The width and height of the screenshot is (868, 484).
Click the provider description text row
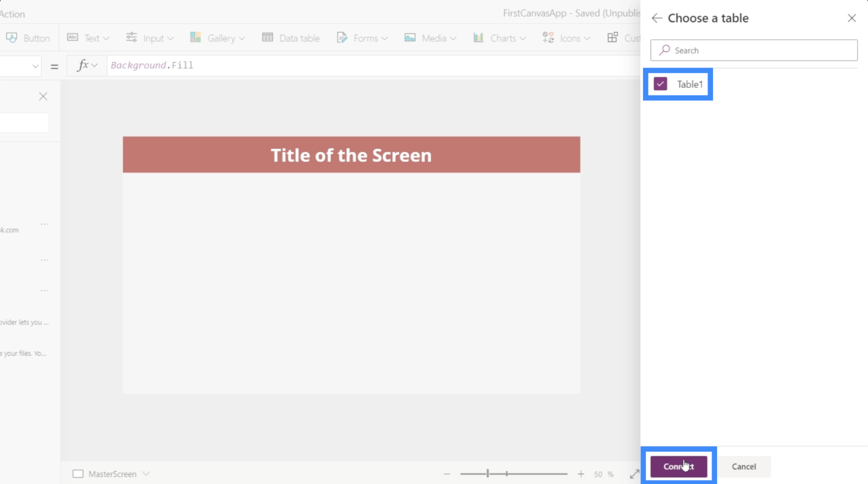(x=24, y=322)
